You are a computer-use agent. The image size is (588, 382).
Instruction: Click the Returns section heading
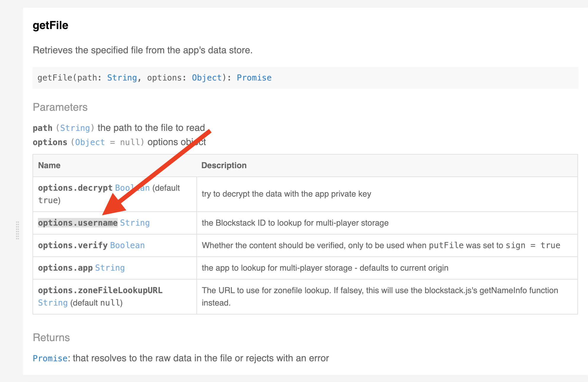[x=51, y=337]
